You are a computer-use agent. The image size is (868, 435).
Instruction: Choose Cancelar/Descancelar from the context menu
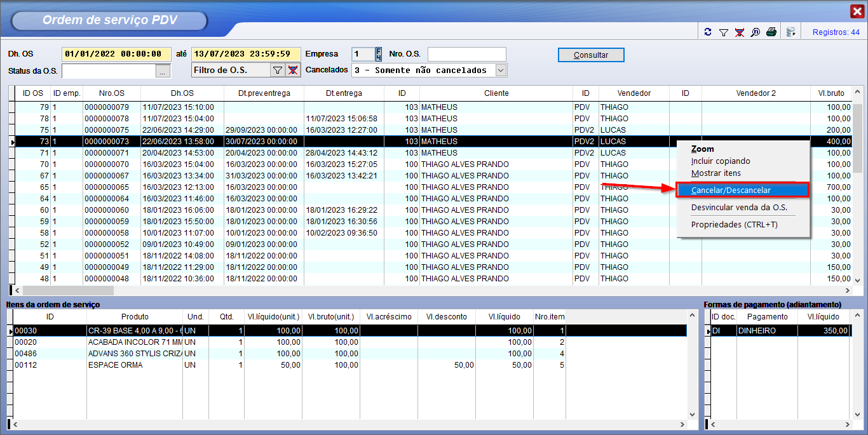[x=731, y=191]
